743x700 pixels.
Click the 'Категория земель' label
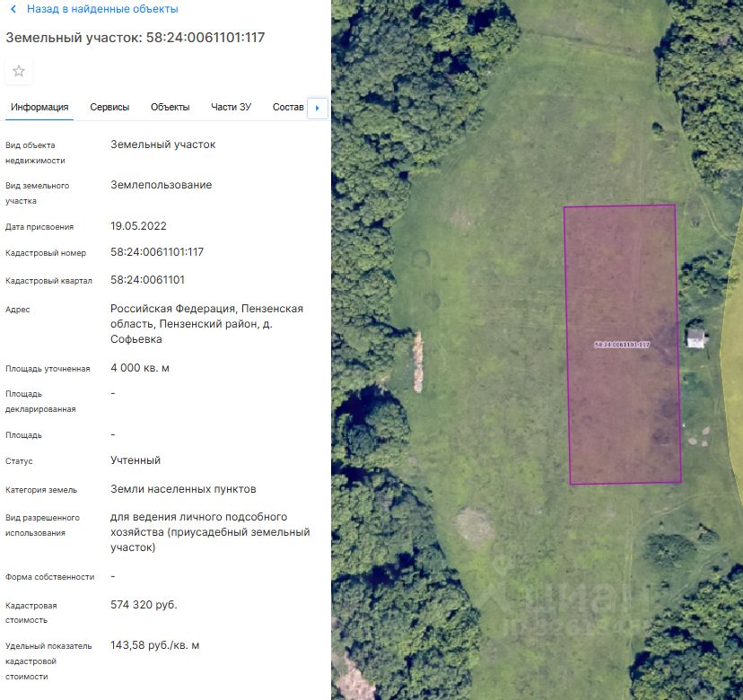tap(40, 490)
